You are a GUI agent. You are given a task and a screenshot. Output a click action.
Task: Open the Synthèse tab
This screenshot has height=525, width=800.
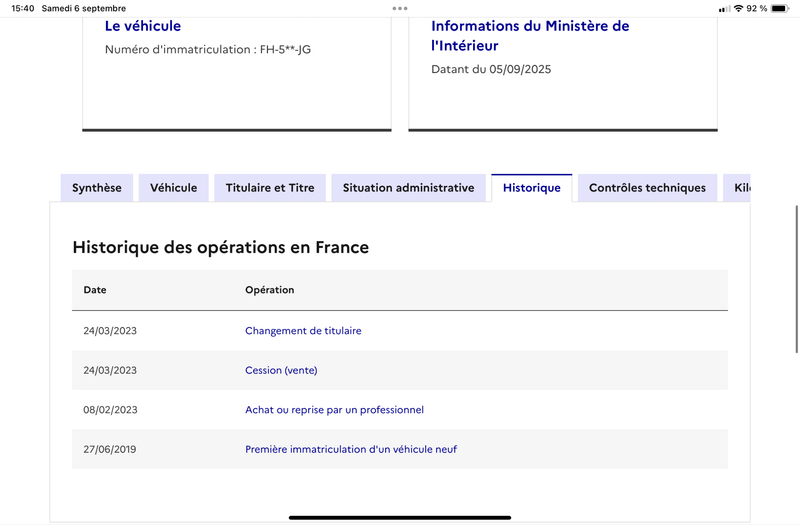(x=97, y=188)
